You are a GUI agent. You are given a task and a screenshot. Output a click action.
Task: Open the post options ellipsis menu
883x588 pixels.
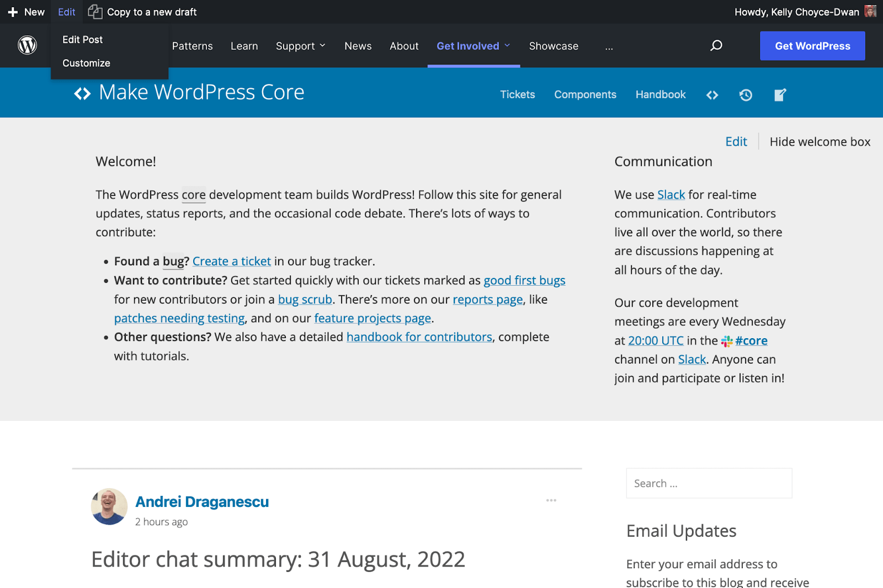[551, 500]
